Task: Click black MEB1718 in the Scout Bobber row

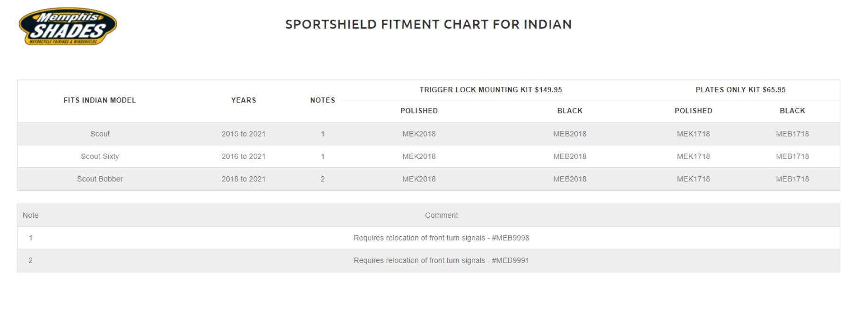Action: coord(792,179)
